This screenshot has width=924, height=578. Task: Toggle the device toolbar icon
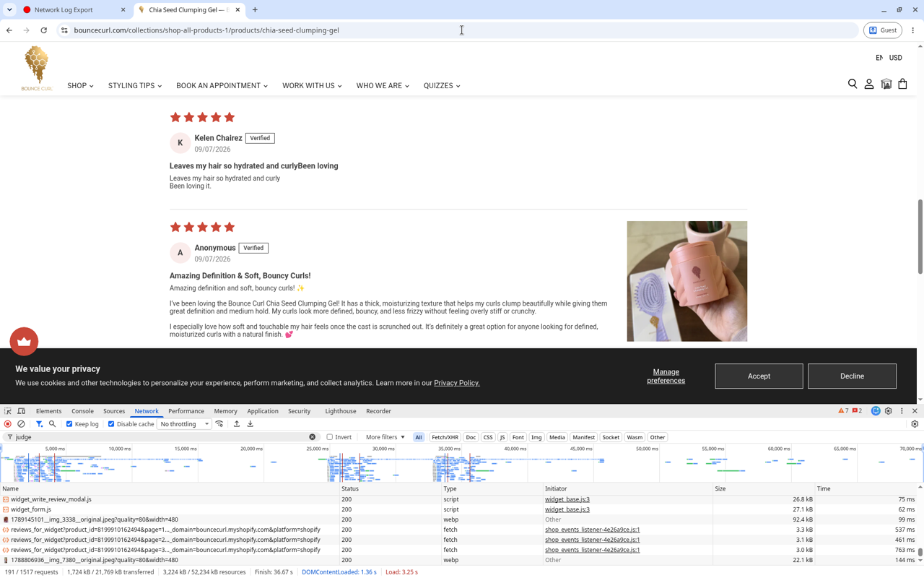pyautogui.click(x=22, y=411)
